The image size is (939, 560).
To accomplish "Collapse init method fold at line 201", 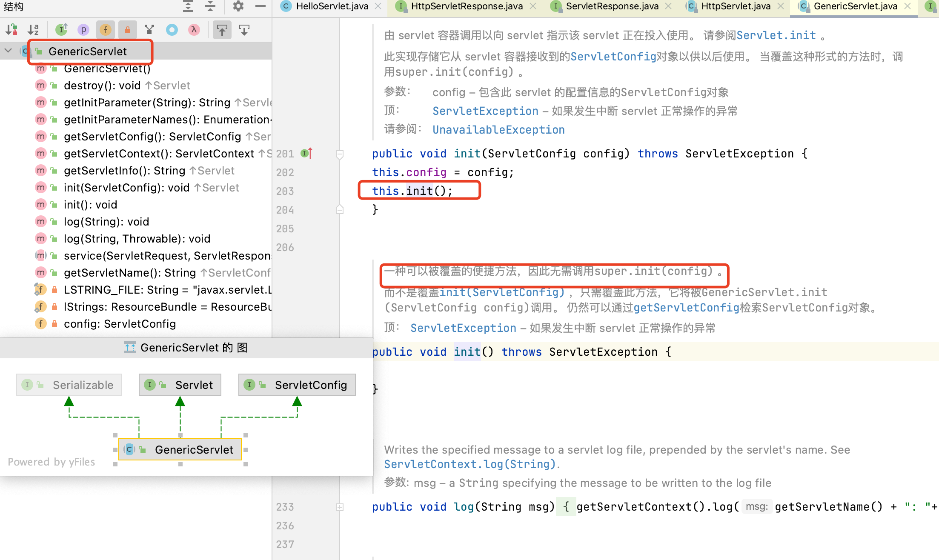I will (x=340, y=154).
